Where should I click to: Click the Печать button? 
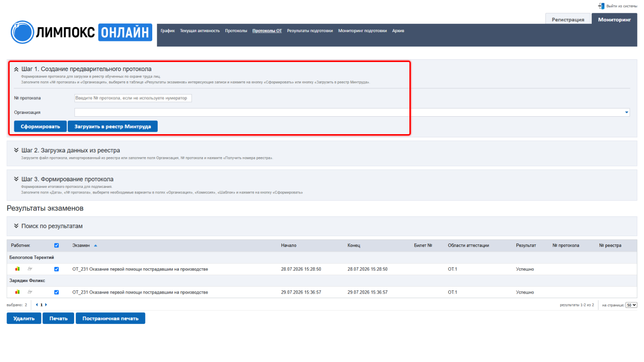click(58, 318)
